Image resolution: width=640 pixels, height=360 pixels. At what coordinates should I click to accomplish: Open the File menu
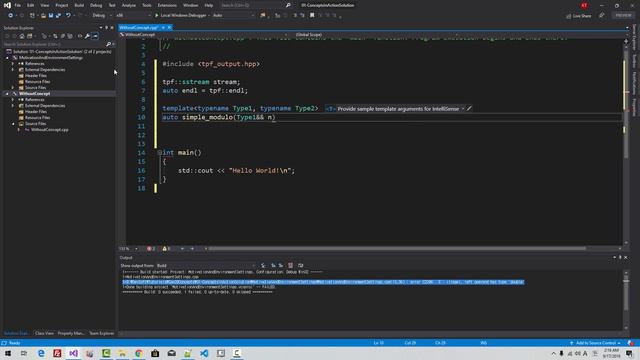tap(18, 5)
